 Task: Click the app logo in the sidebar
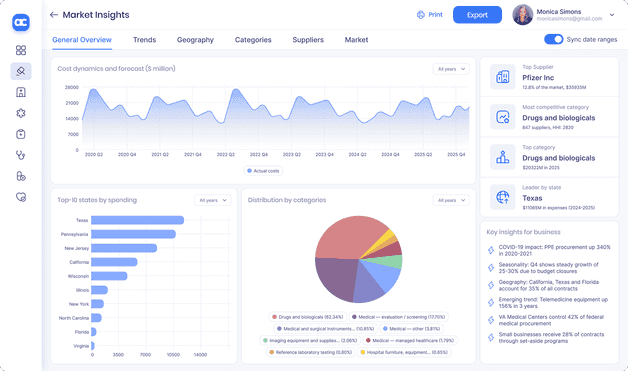[x=21, y=22]
